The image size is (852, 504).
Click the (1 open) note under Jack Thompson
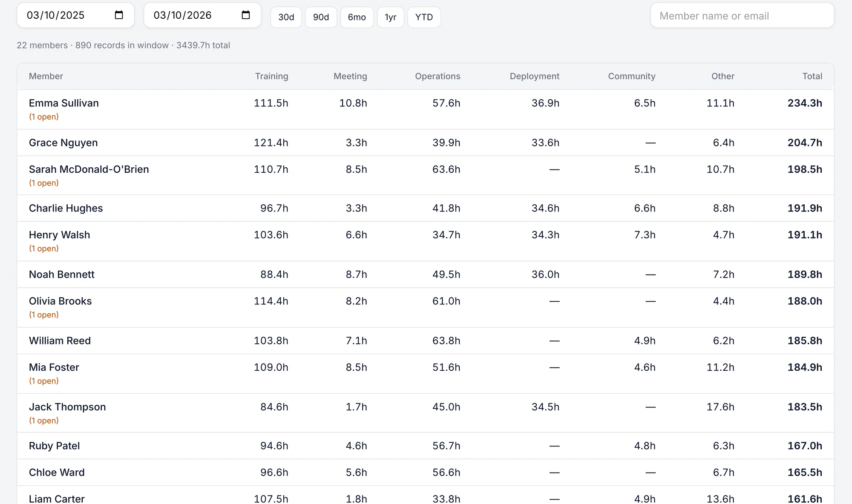click(44, 421)
